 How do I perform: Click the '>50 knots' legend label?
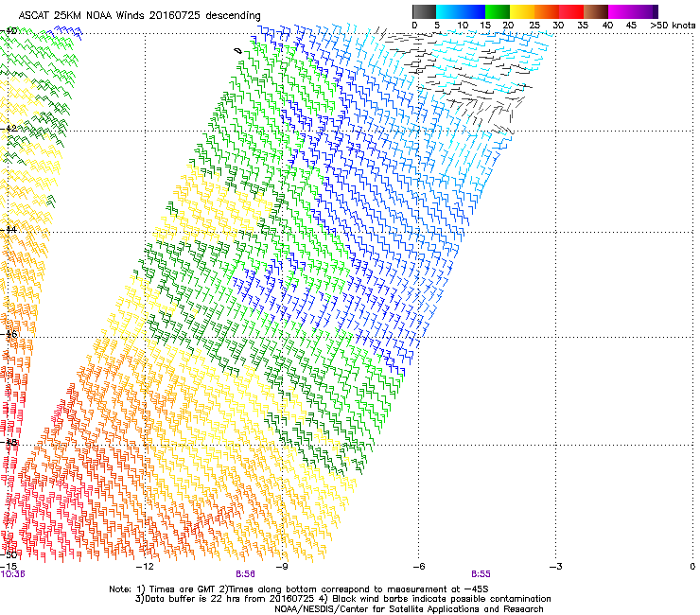[x=673, y=25]
